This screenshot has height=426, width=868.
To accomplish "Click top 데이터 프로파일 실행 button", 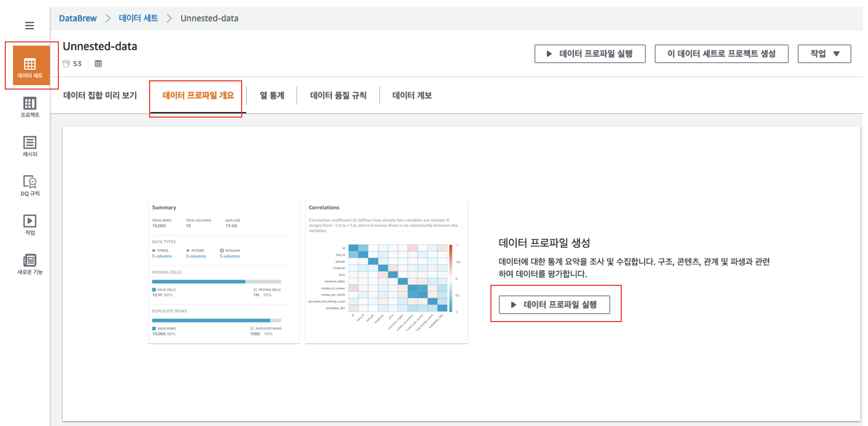I will (590, 54).
